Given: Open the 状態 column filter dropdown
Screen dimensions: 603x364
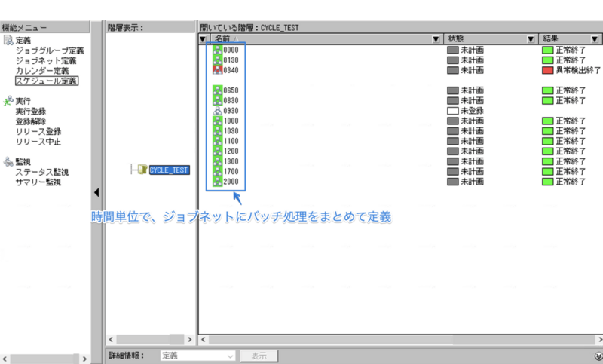Looking at the screenshot, I should click(531, 39).
